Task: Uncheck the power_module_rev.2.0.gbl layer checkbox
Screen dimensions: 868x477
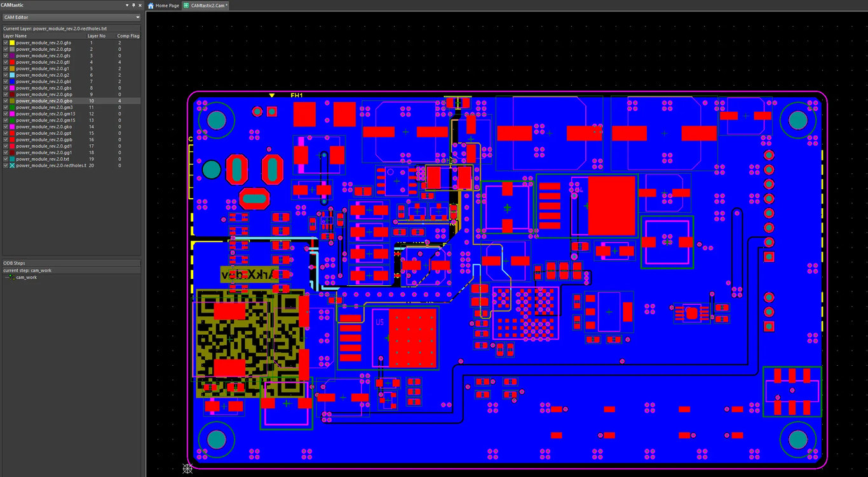Action: coord(6,81)
